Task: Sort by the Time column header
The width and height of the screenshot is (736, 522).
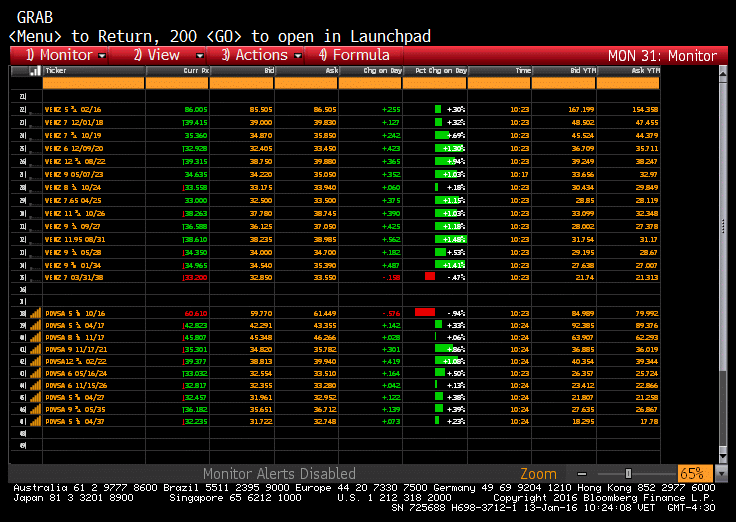Action: click(499, 71)
